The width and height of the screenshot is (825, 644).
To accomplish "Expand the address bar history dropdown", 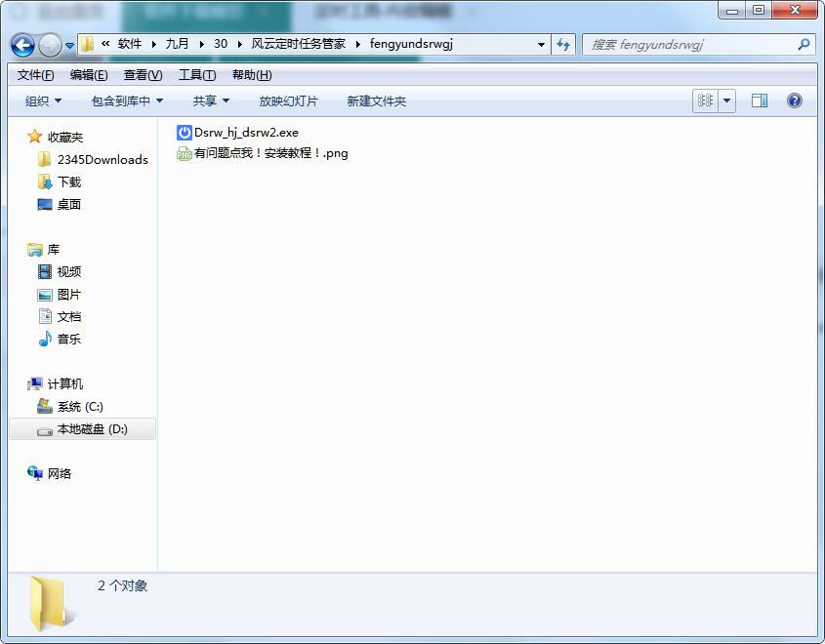I will point(542,44).
